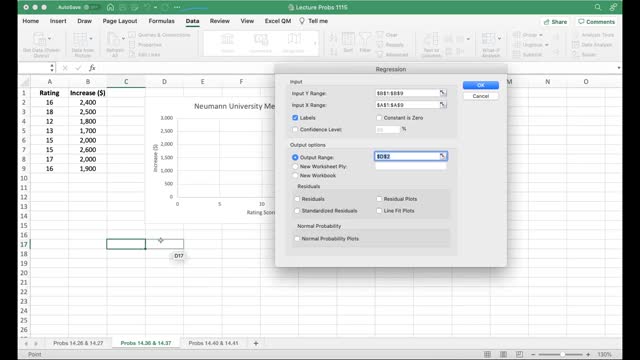
Task: Click OK in the Regression dialog
Action: coord(480,85)
